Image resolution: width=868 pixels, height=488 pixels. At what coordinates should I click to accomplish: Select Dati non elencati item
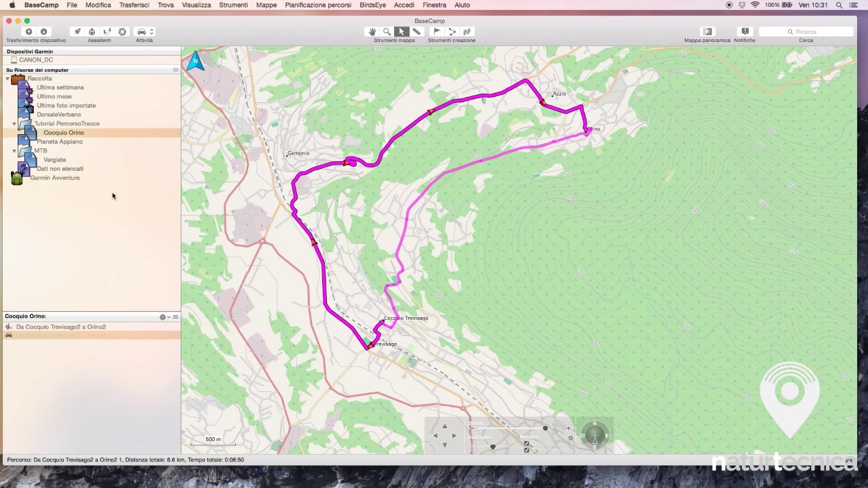click(60, 169)
